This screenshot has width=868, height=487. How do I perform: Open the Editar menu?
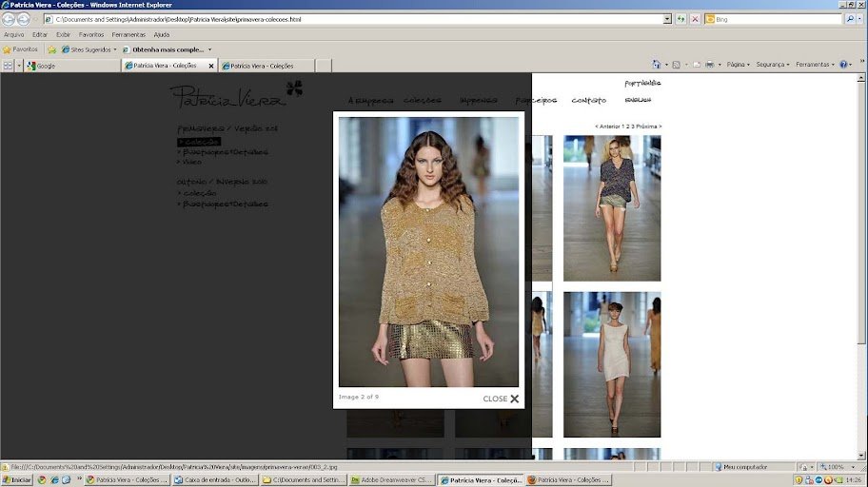point(40,34)
